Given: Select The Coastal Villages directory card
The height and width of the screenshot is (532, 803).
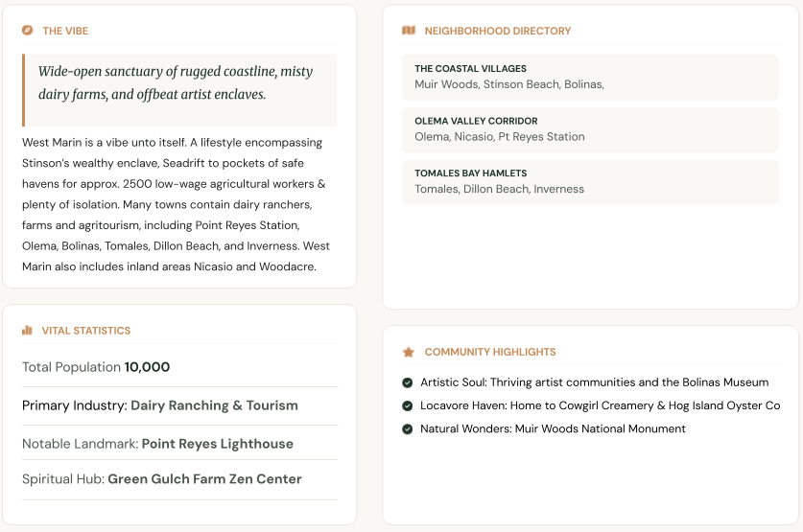Looking at the screenshot, I should (590, 78).
